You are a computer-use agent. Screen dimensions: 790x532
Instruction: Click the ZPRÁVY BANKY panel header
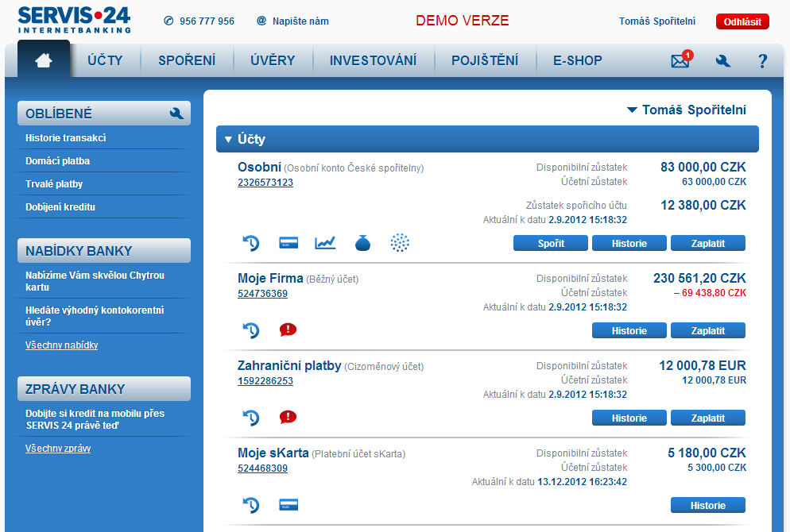click(x=104, y=389)
